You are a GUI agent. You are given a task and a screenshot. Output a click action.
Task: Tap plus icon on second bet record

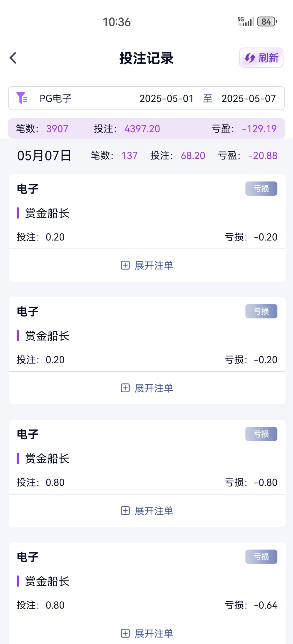pos(125,388)
